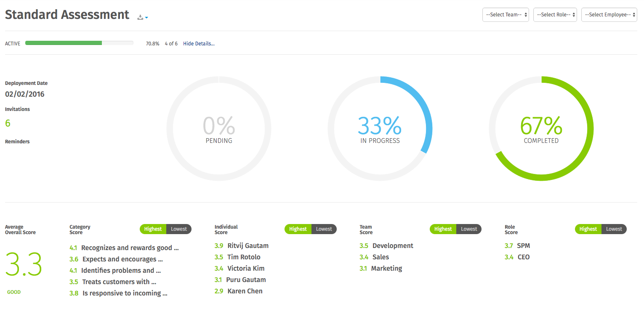The image size is (644, 327).
Task: Click the 67% Completed donut chart
Action: (541, 129)
